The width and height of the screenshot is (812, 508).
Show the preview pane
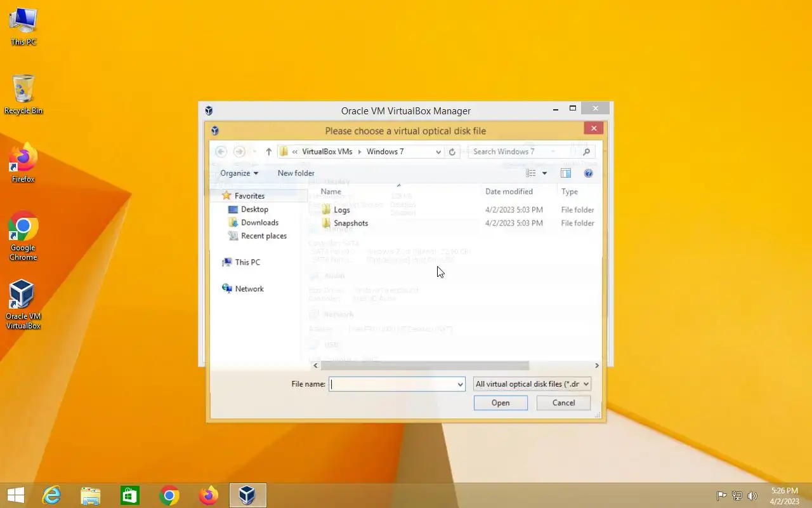pos(566,173)
